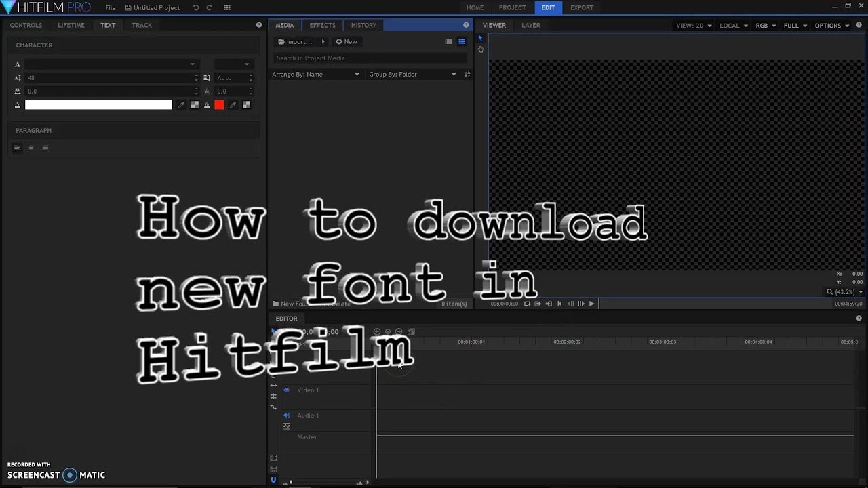Open the File menu
868x488 pixels.
pyautogui.click(x=111, y=7)
